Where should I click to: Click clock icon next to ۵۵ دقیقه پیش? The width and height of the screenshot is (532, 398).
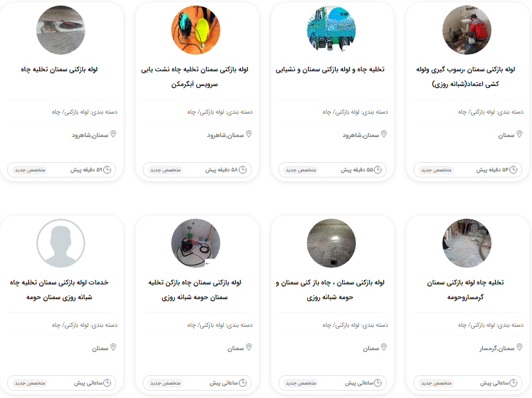[377, 170]
